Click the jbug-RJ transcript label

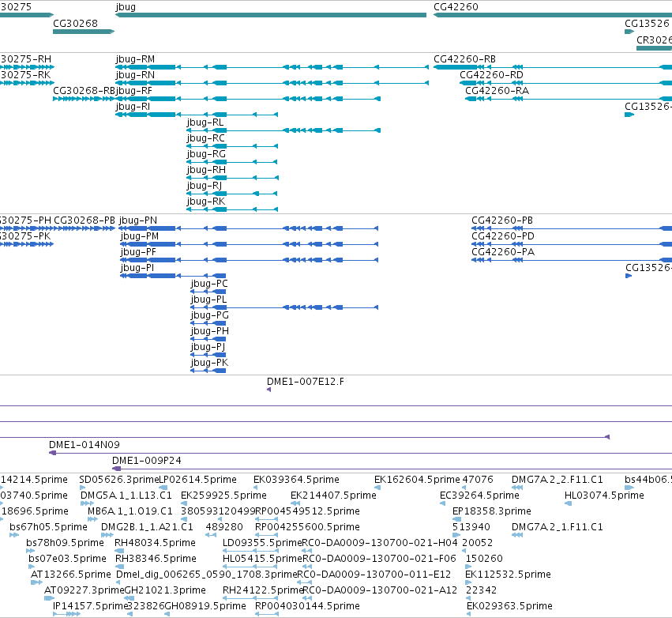(x=205, y=187)
